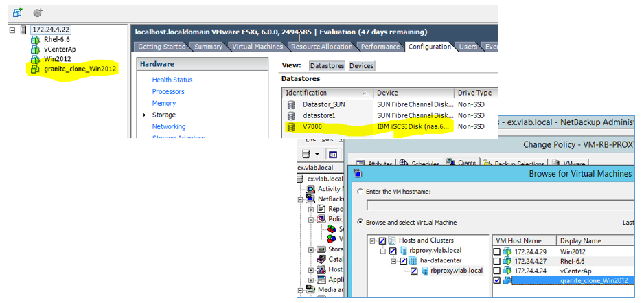The width and height of the screenshot is (644, 303).
Task: Click the show/hide tree pane toolbar icon
Action: pos(333,155)
